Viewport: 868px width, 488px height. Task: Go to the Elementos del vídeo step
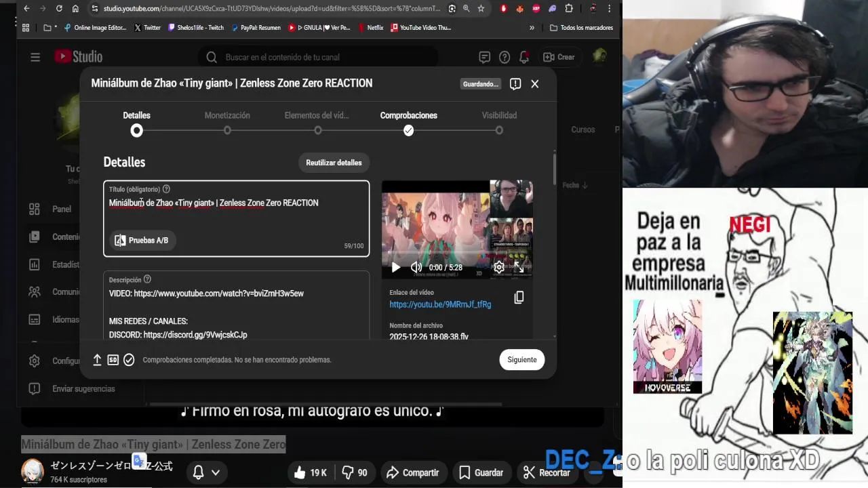[x=317, y=123]
